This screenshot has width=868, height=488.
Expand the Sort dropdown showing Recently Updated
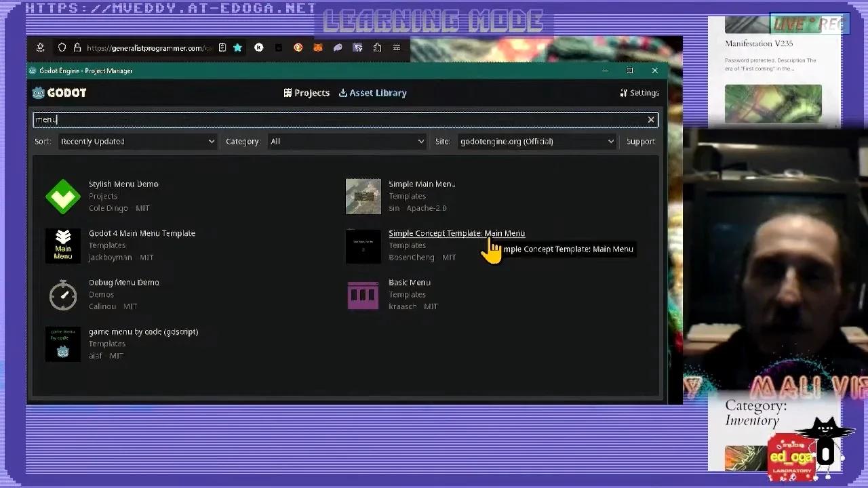[137, 142]
